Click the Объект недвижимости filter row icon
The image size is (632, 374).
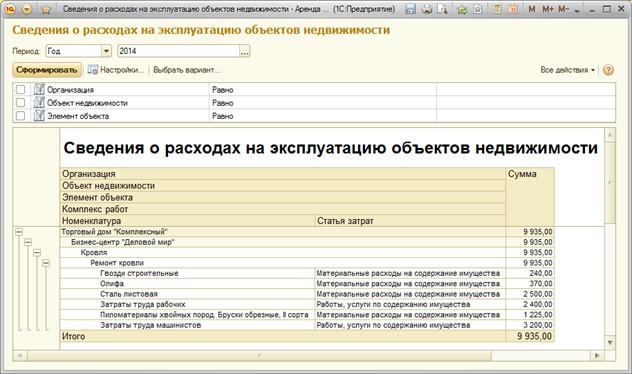39,103
